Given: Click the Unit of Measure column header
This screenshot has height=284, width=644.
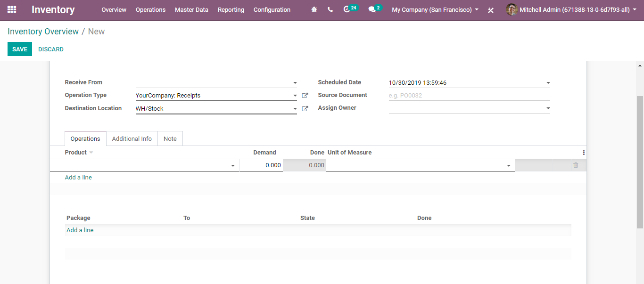Looking at the screenshot, I should pos(350,153).
